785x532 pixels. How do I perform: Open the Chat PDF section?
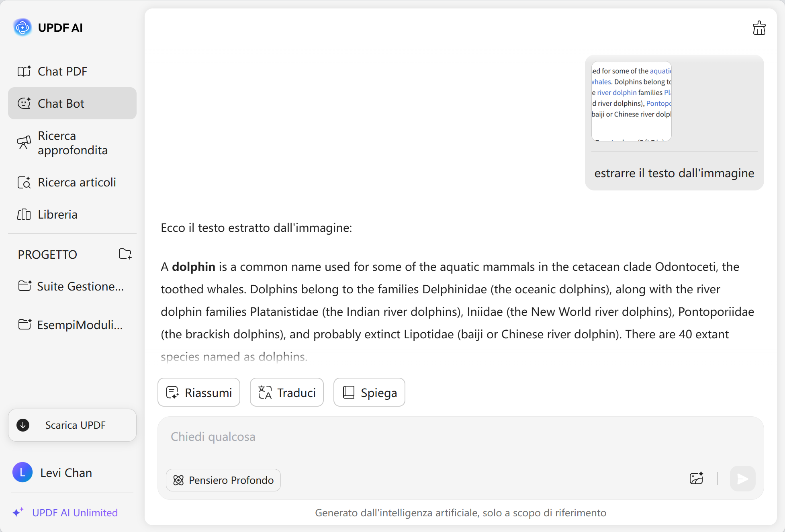coord(62,71)
